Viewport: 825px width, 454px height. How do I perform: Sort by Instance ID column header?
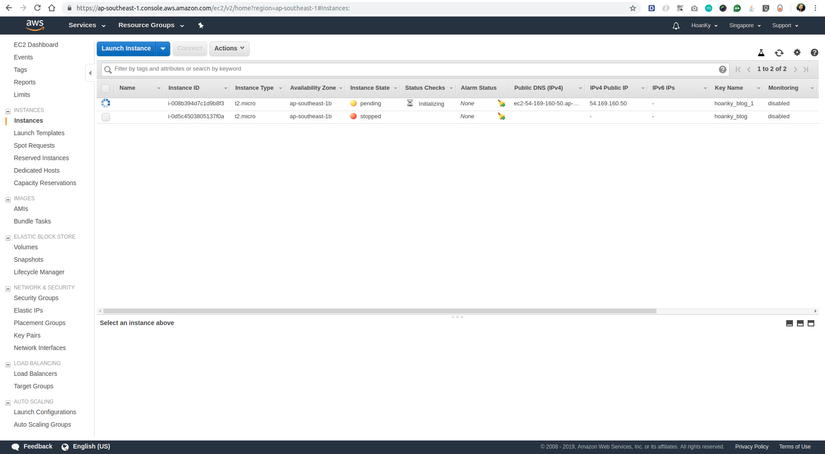[184, 88]
